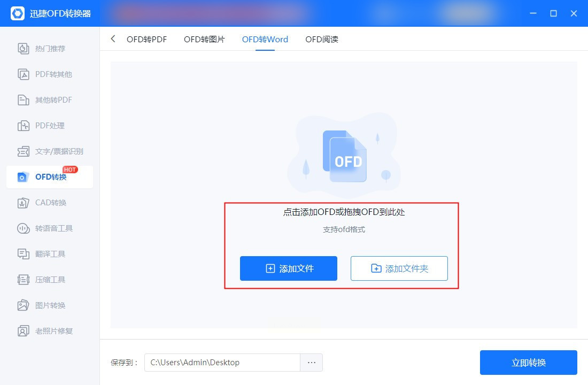The height and width of the screenshot is (385, 588).
Task: Click the 点击添加OFD或拖拽OFD到此处 text
Action: click(344, 212)
